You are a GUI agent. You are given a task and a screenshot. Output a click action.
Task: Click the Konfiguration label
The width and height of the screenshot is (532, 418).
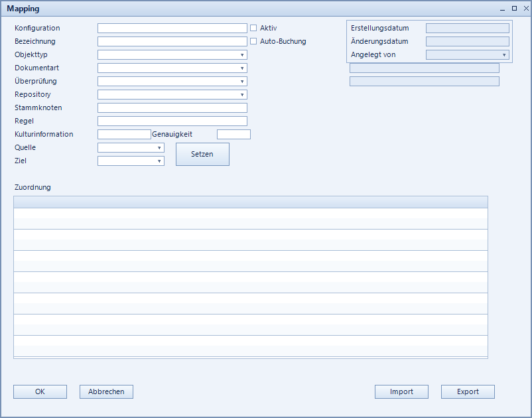(x=37, y=28)
